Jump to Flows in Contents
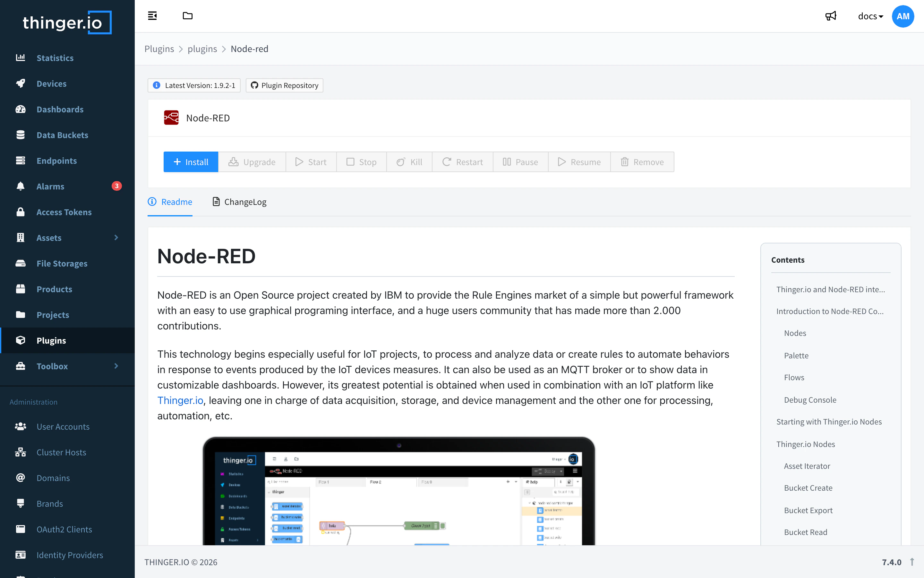Image resolution: width=924 pixels, height=578 pixels. tap(794, 377)
